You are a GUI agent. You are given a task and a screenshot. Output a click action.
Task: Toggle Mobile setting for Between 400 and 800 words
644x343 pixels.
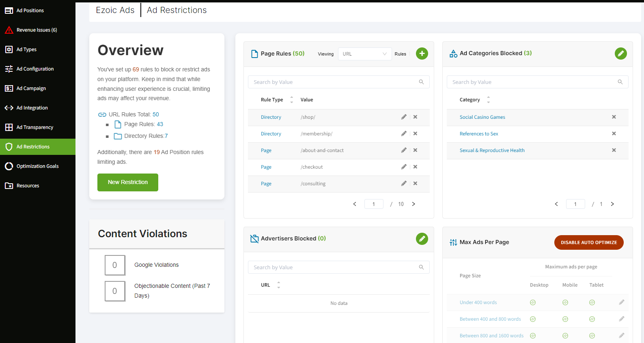pyautogui.click(x=565, y=319)
